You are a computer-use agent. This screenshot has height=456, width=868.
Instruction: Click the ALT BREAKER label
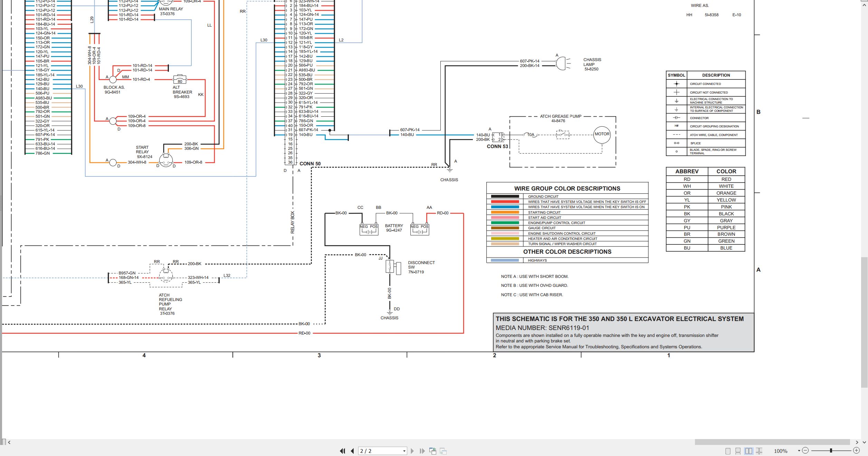pos(182,90)
